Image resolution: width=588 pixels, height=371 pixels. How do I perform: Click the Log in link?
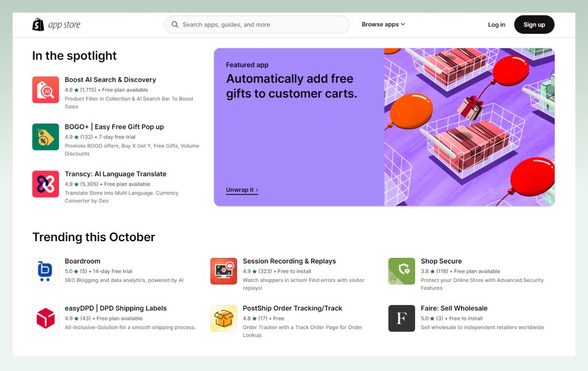(x=497, y=25)
